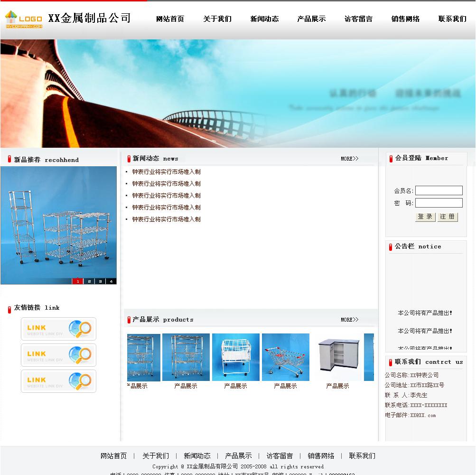Click the first LINK banner with magnifier
This screenshot has width=476, height=475.
click(58, 329)
